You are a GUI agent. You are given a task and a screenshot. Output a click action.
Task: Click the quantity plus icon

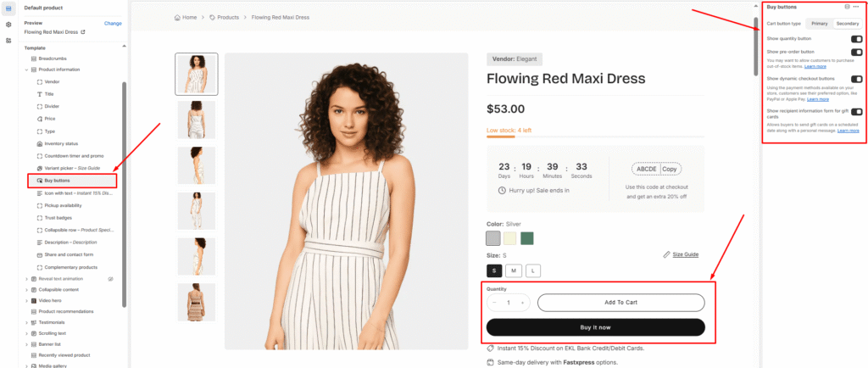[523, 303]
